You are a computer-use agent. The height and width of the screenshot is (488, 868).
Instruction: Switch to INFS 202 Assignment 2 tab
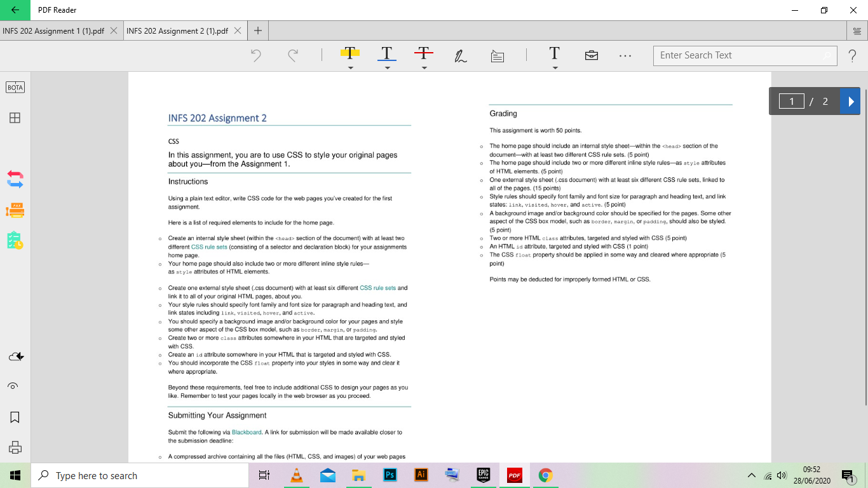tap(177, 31)
